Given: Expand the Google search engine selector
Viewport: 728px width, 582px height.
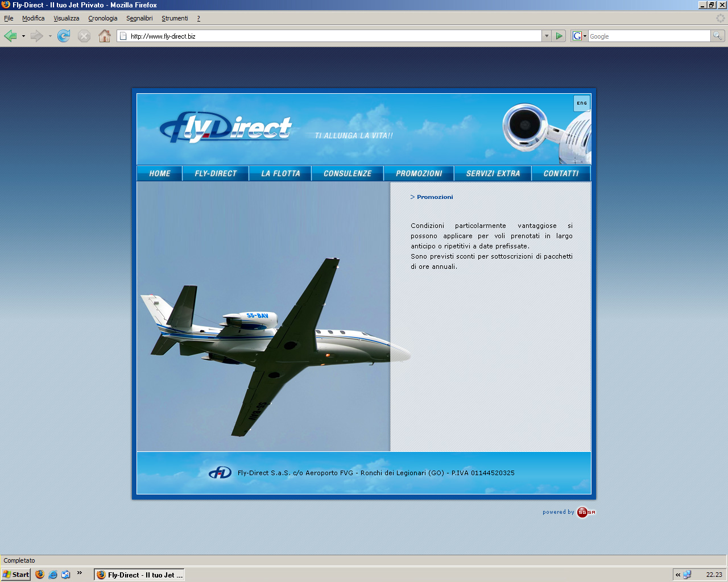Looking at the screenshot, I should click(580, 36).
